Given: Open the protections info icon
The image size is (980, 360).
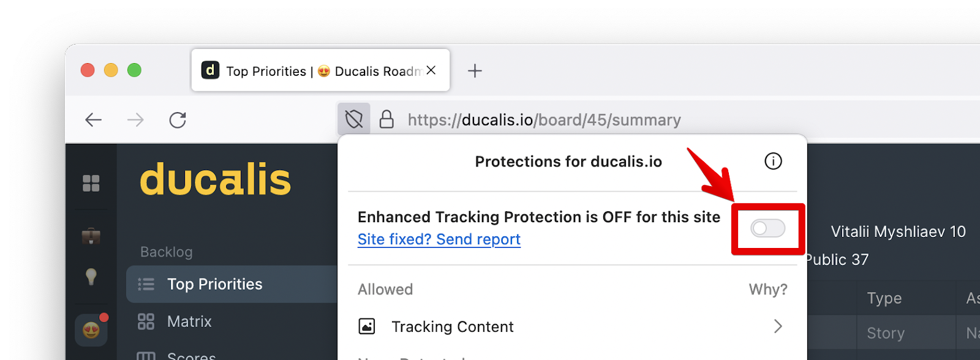Looking at the screenshot, I should click(773, 161).
